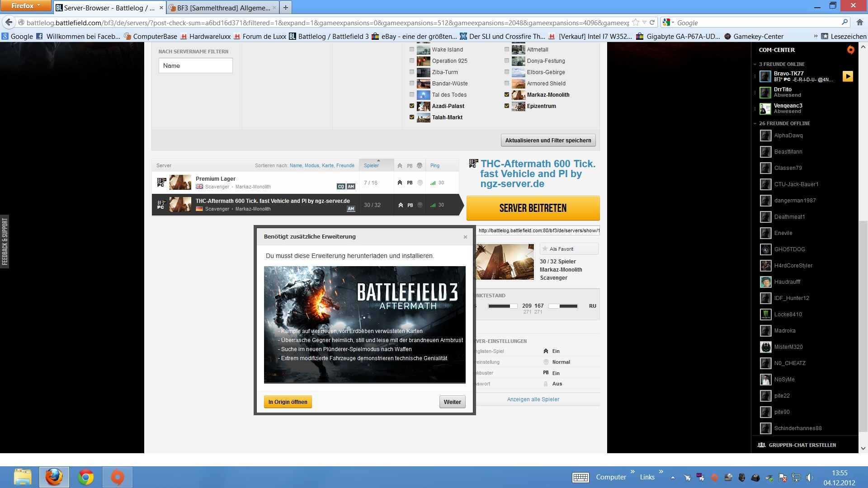Sort servers by Karte link
This screenshot has width=868, height=488.
click(x=328, y=165)
